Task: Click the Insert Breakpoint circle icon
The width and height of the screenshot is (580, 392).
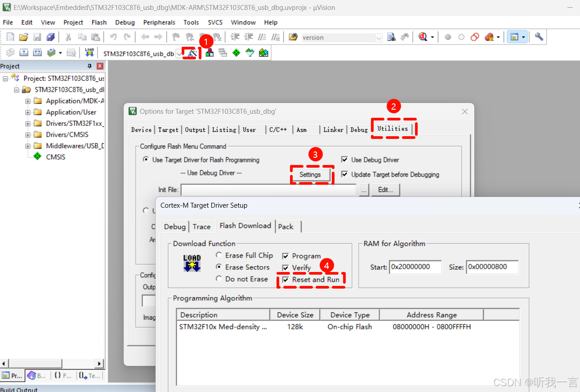Action: (x=448, y=37)
